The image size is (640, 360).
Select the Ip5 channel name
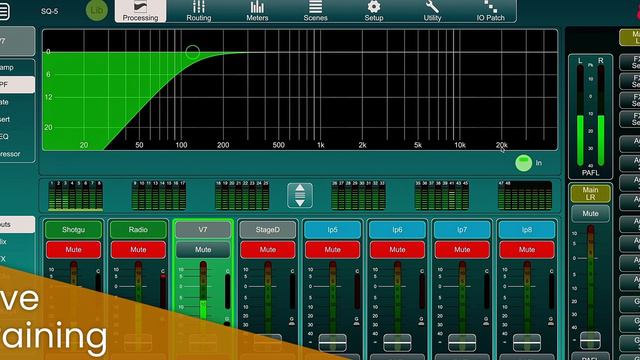333,230
